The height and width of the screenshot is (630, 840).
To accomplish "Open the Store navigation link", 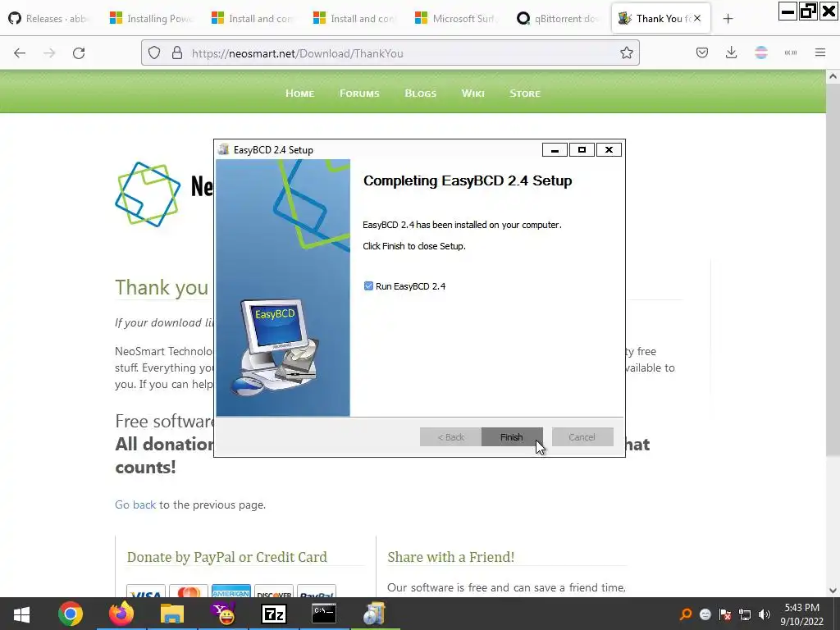I will (525, 94).
